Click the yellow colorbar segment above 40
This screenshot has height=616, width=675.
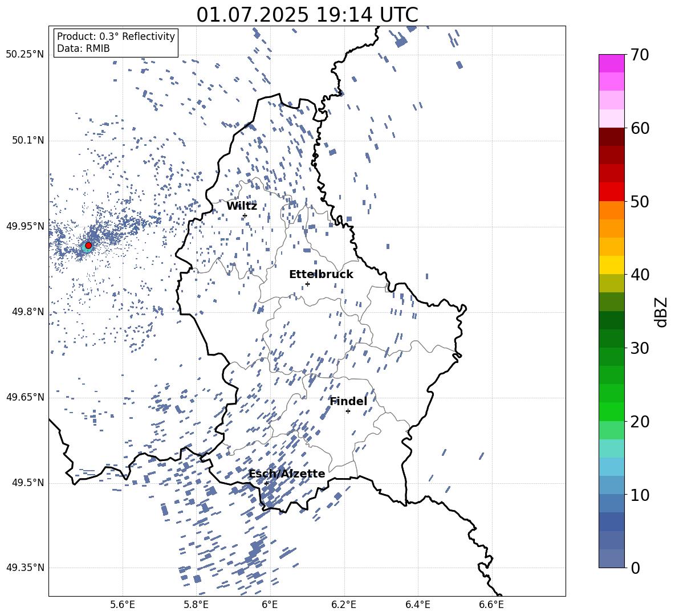pos(612,265)
